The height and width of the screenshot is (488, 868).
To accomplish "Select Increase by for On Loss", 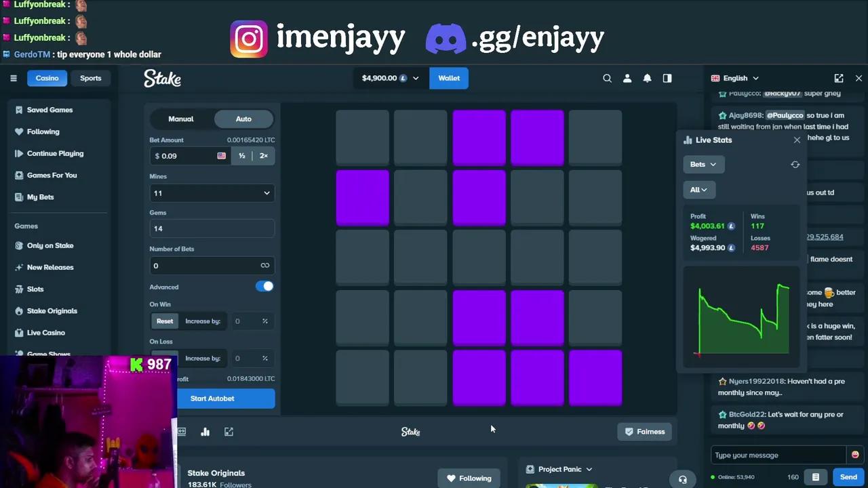I will (203, 358).
